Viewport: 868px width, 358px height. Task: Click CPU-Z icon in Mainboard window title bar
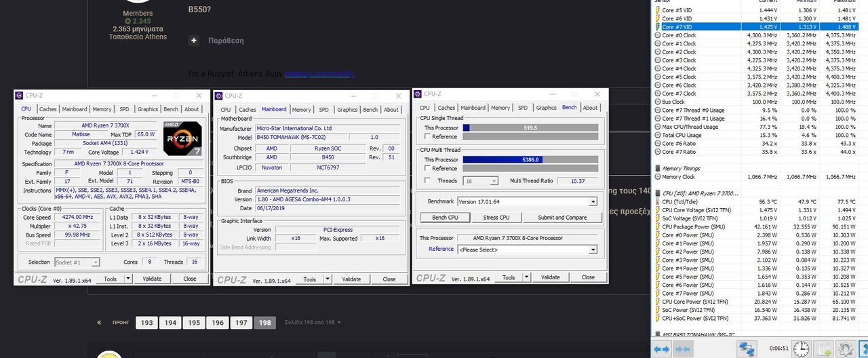[219, 96]
